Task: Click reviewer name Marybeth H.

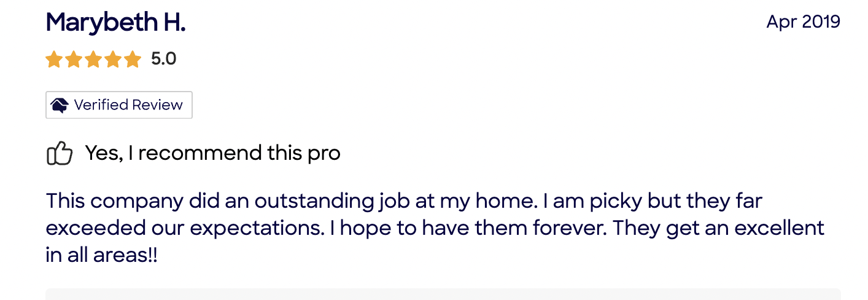Action: pyautogui.click(x=115, y=23)
